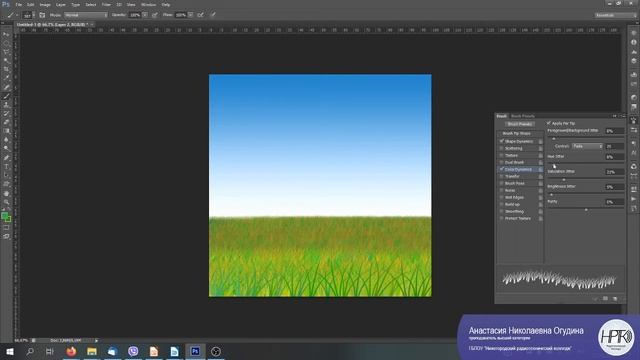Open Viber from the taskbar

(x=133, y=351)
